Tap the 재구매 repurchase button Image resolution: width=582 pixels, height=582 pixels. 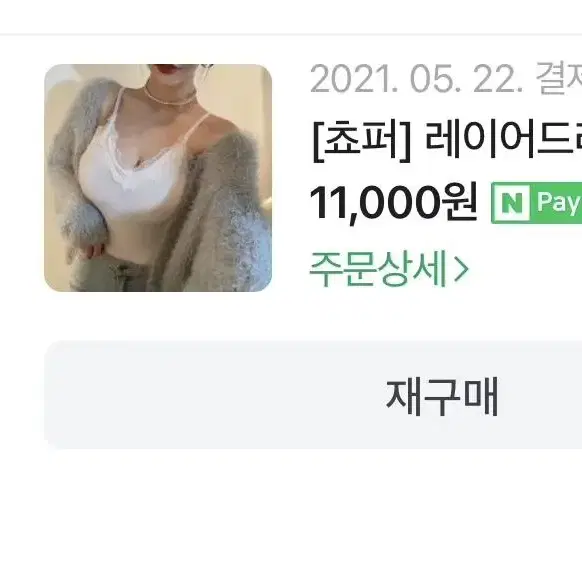tap(313, 396)
